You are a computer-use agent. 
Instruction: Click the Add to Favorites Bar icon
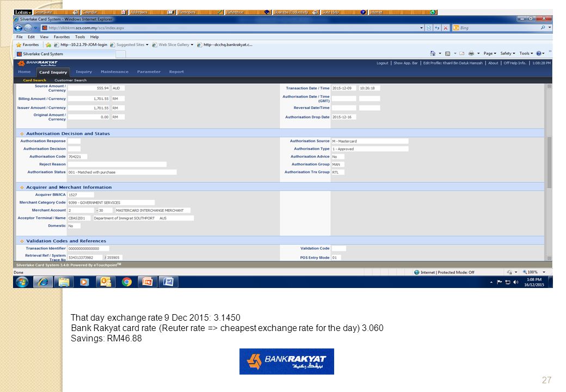(48, 45)
